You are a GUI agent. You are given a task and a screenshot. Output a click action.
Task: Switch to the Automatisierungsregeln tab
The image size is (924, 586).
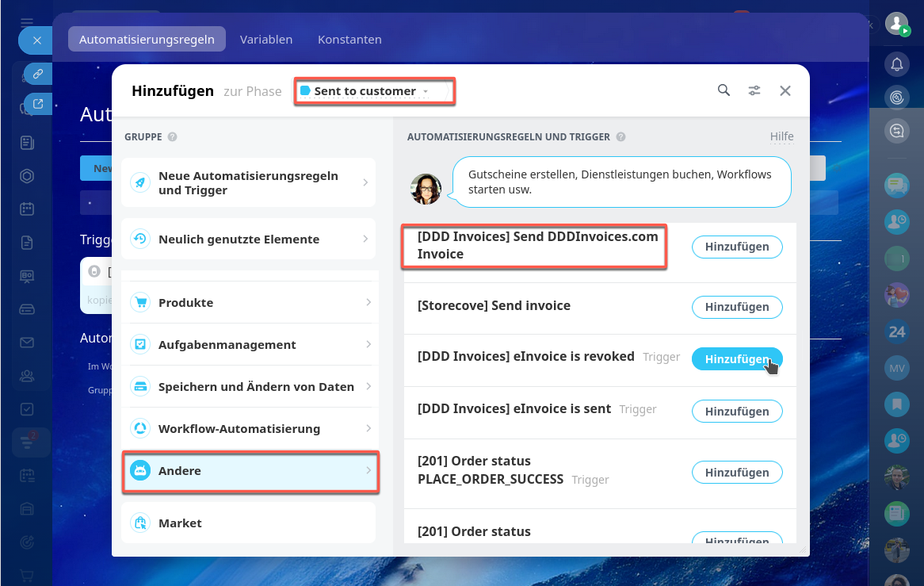point(147,40)
